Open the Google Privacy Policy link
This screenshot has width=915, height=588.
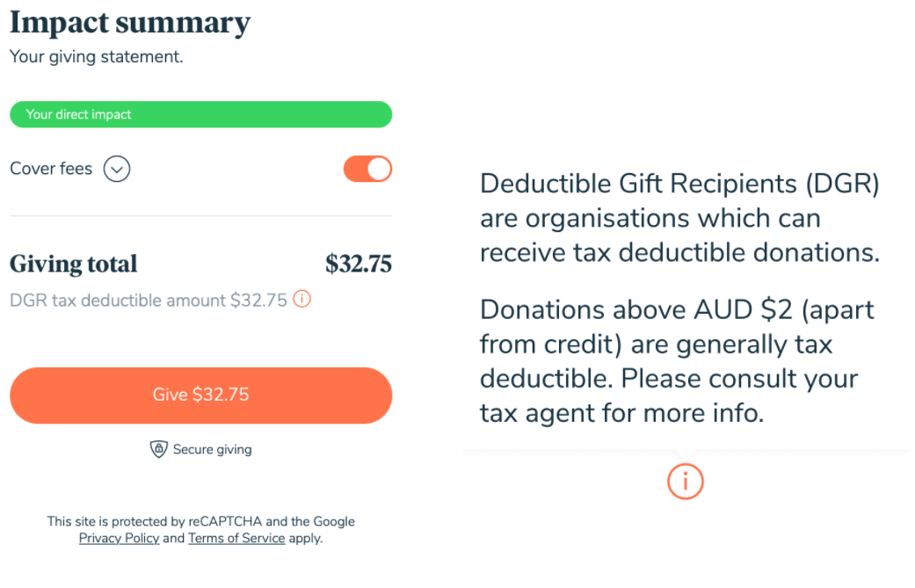tap(119, 538)
